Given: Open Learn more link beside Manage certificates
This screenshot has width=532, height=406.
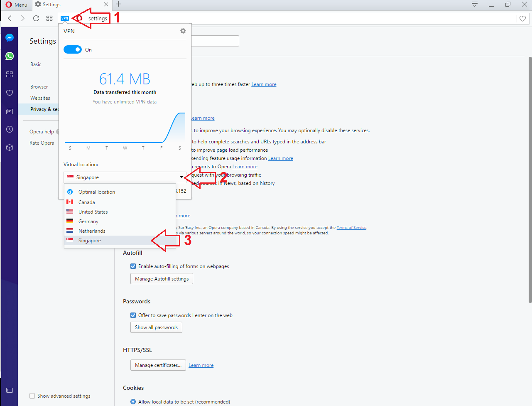Looking at the screenshot, I should pyautogui.click(x=201, y=365).
